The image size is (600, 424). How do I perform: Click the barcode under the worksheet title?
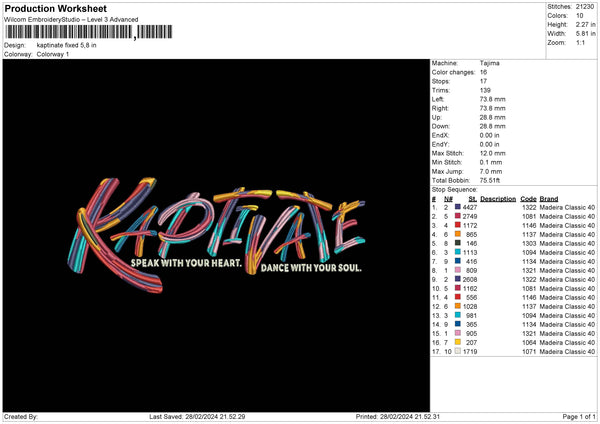tap(89, 32)
